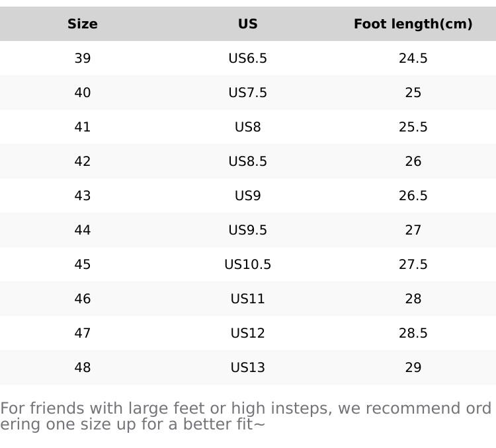Viewport: 496px width, 448px height.
Task: Click the Size column header
Action: click(x=83, y=24)
